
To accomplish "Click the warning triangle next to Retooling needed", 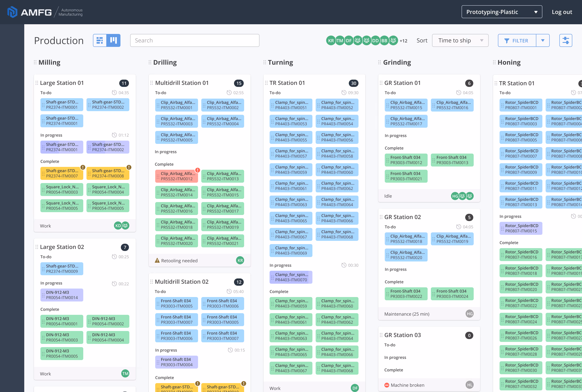I will [157, 260].
